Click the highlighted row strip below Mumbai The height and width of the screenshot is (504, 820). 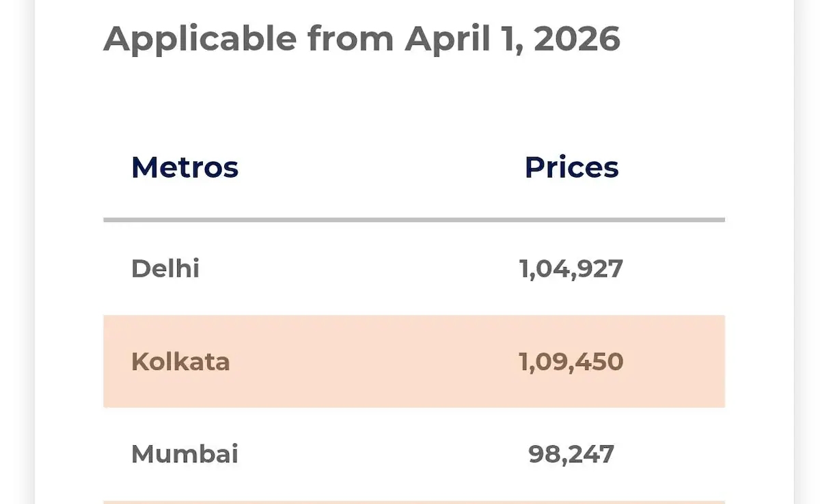pyautogui.click(x=413, y=502)
